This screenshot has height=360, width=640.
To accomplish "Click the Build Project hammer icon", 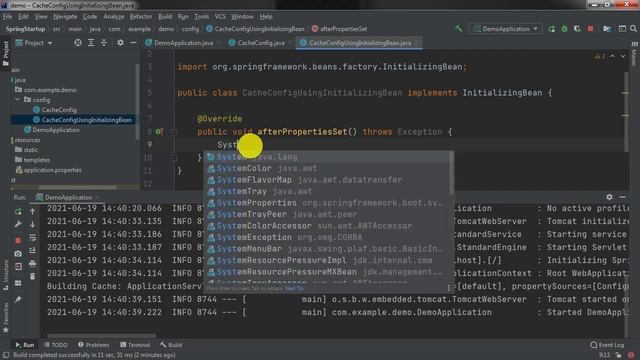I will 459,29.
